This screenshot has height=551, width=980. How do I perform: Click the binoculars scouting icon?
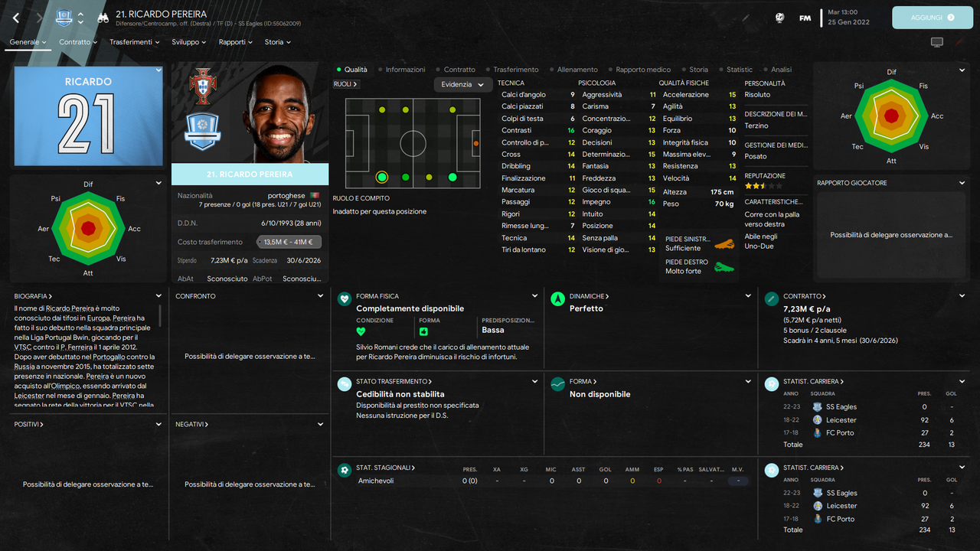(103, 18)
